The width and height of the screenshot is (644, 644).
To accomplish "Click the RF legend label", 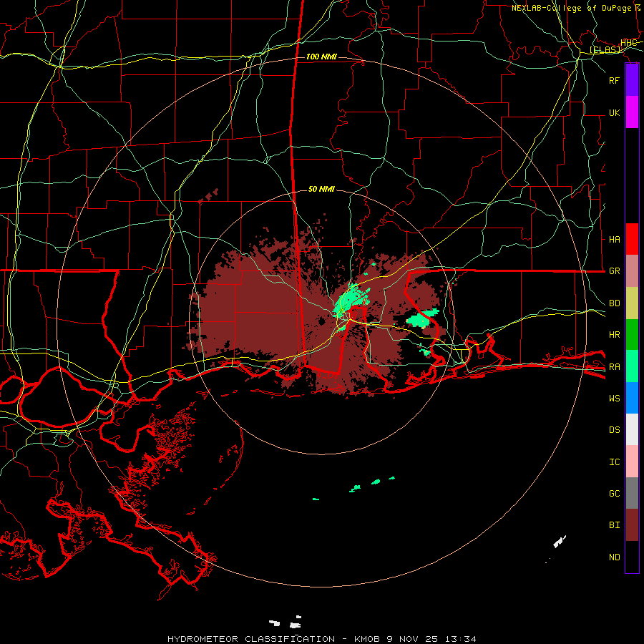I will [x=614, y=80].
